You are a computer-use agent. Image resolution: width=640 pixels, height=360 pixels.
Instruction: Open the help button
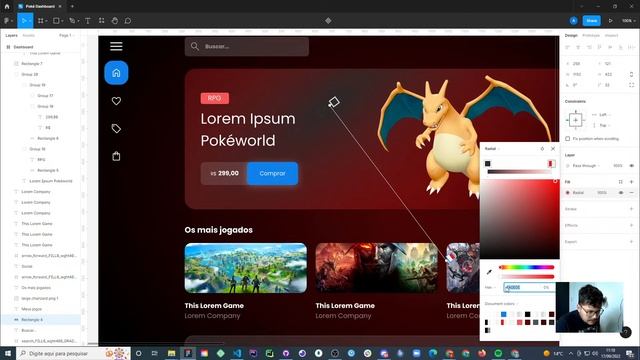pos(626,333)
